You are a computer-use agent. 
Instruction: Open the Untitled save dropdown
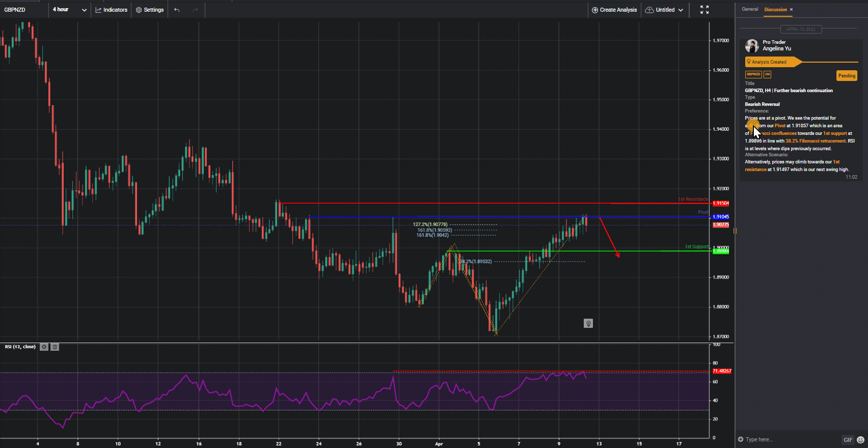point(664,10)
